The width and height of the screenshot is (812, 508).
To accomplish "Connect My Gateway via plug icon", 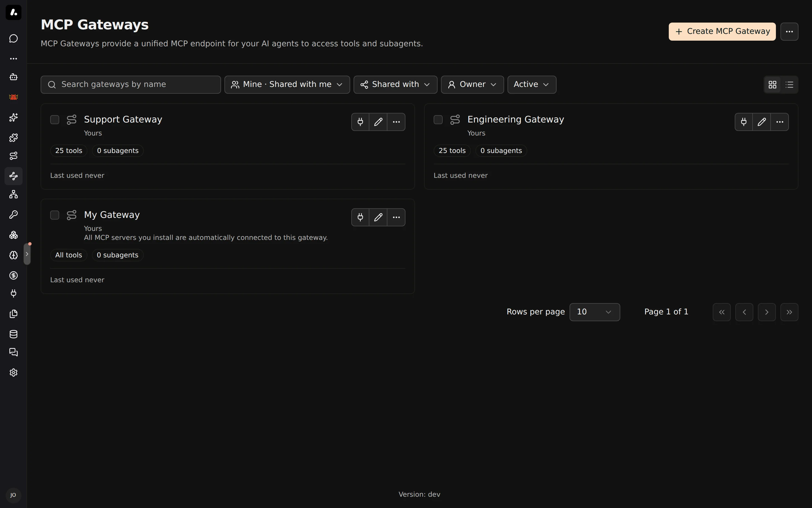I will [x=360, y=217].
